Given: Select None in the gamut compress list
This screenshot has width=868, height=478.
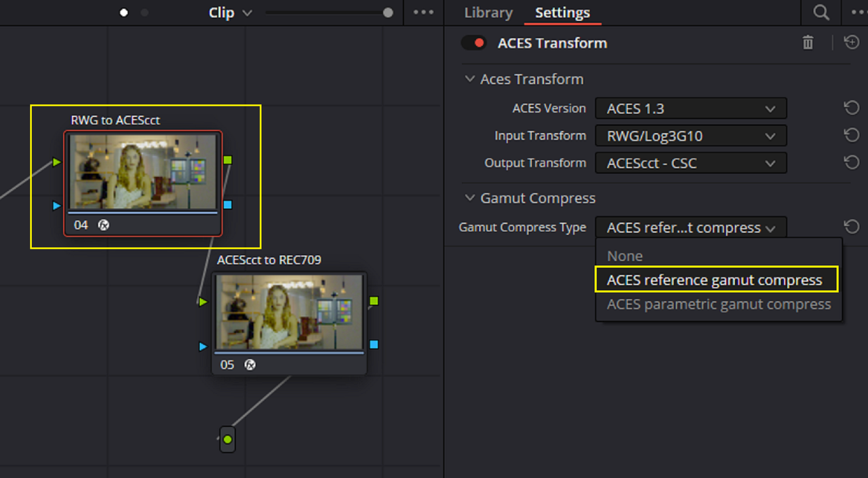Looking at the screenshot, I should (625, 256).
